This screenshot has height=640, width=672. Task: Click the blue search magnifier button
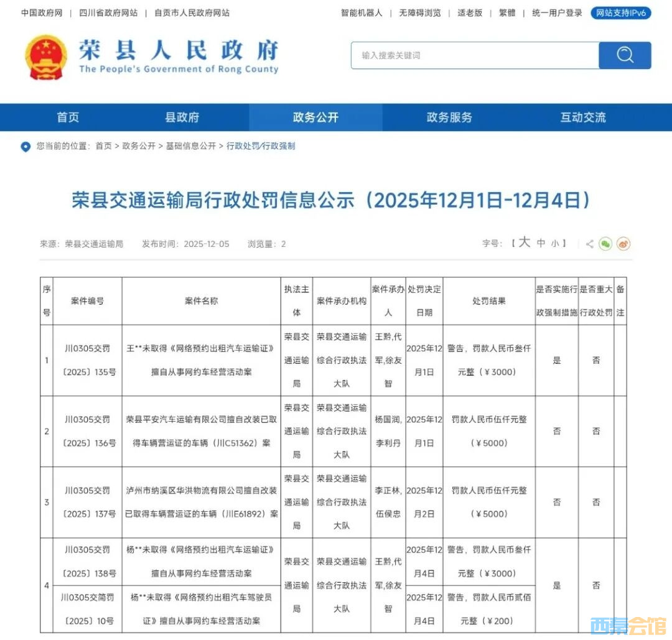(x=625, y=55)
